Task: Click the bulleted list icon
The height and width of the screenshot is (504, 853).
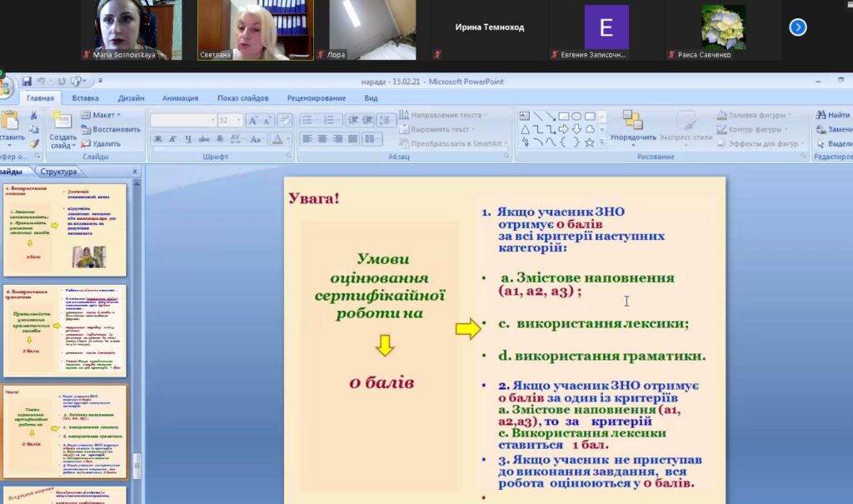Action: point(308,120)
